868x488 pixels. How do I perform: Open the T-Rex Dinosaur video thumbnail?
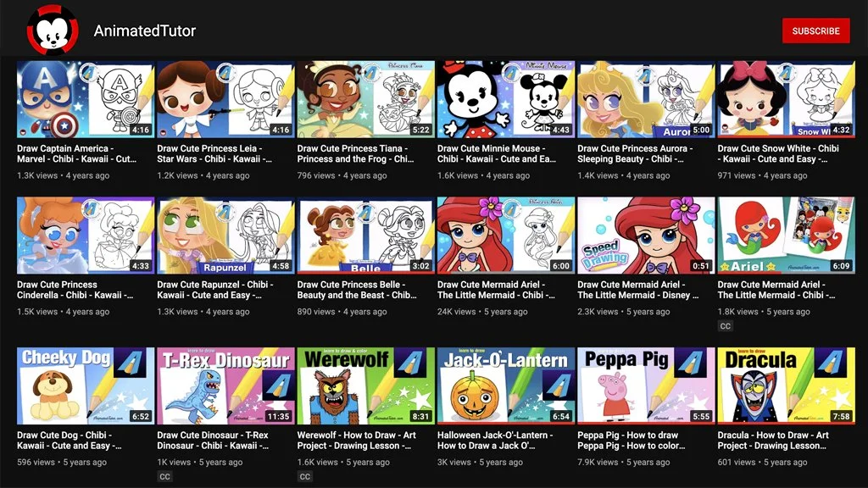coord(225,385)
